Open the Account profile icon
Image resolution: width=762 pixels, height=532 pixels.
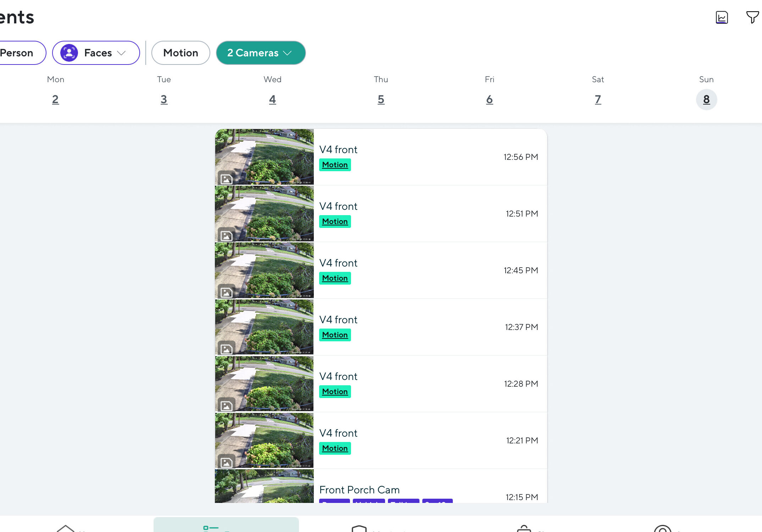click(x=662, y=528)
